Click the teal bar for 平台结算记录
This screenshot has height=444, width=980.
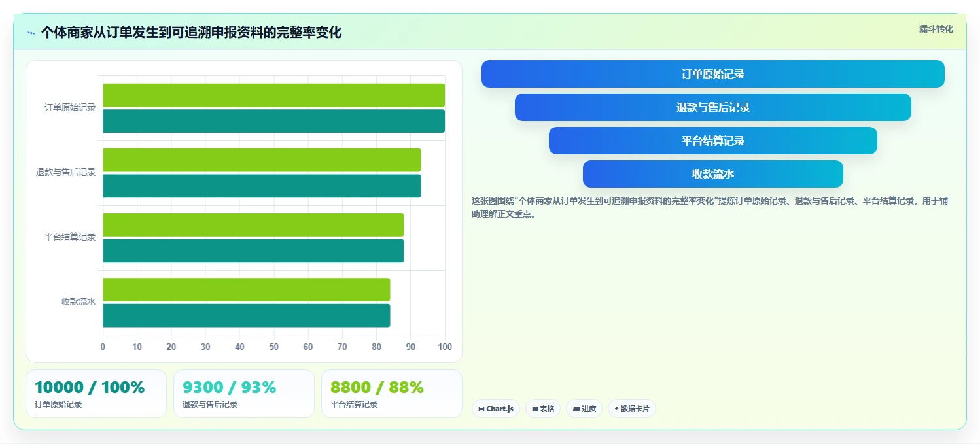[253, 250]
